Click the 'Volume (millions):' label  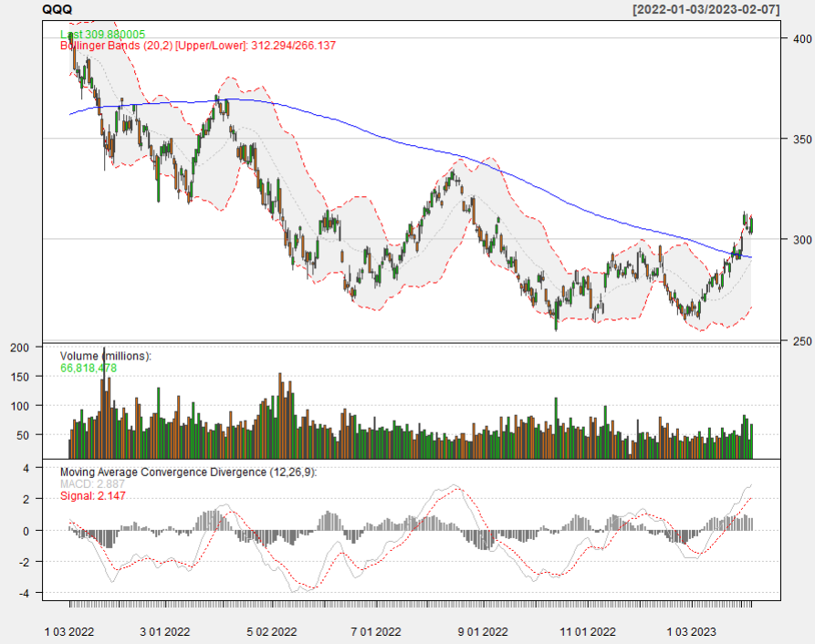point(106,357)
